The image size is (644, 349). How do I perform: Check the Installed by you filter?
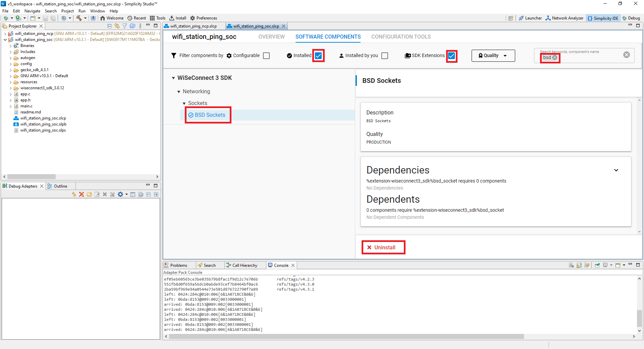point(384,55)
